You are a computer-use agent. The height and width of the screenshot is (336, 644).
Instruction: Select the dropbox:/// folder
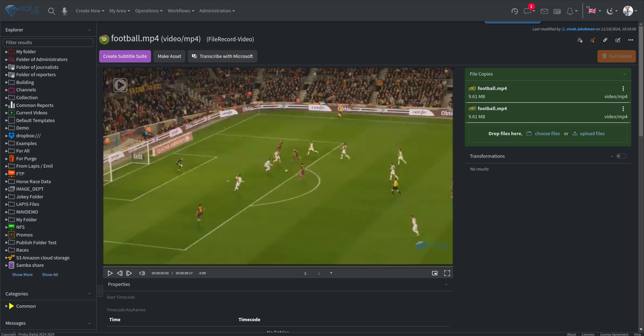pos(28,136)
